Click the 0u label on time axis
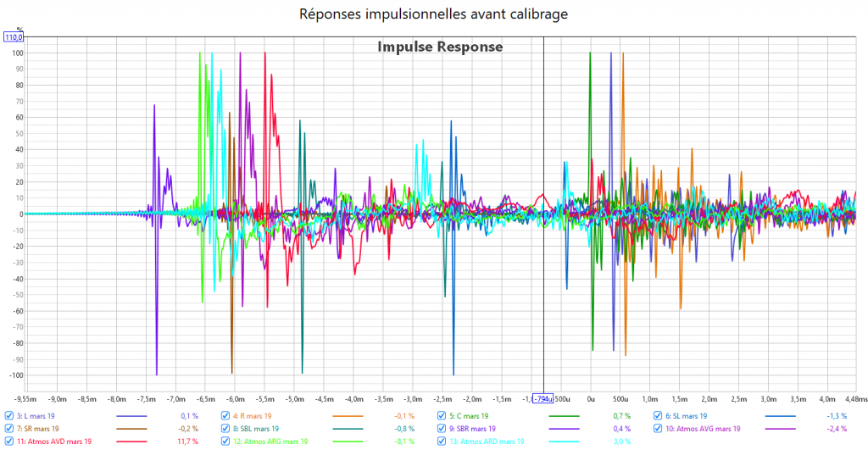The width and height of the screenshot is (868, 461). (x=590, y=398)
